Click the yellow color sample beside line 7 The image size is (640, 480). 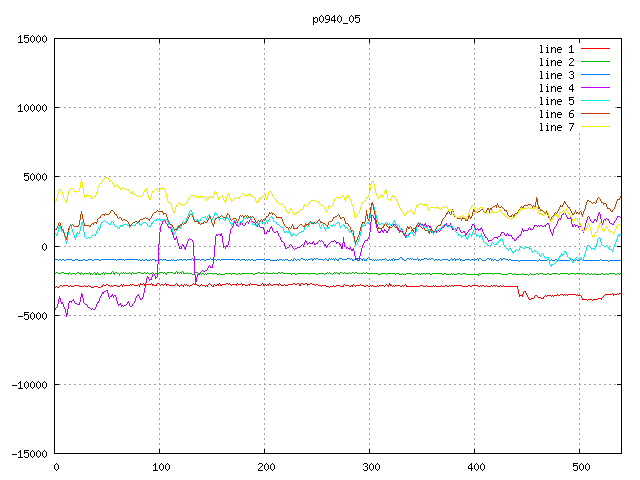(596, 127)
